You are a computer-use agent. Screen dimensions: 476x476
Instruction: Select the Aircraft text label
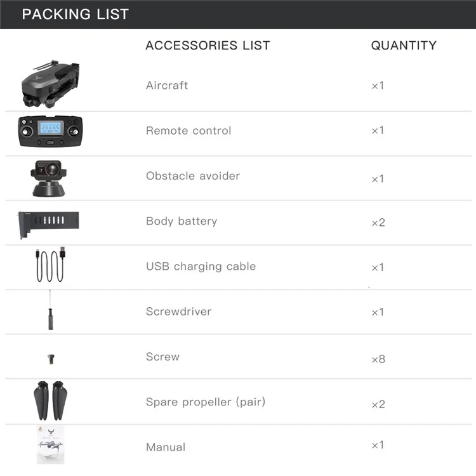click(x=167, y=85)
